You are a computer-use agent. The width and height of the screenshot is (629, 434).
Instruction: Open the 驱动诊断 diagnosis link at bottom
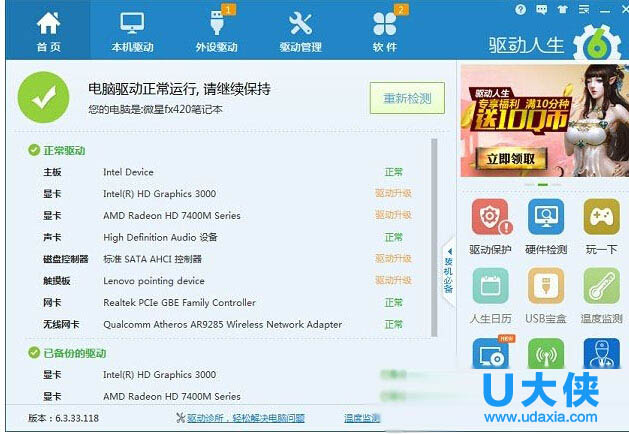245,418
